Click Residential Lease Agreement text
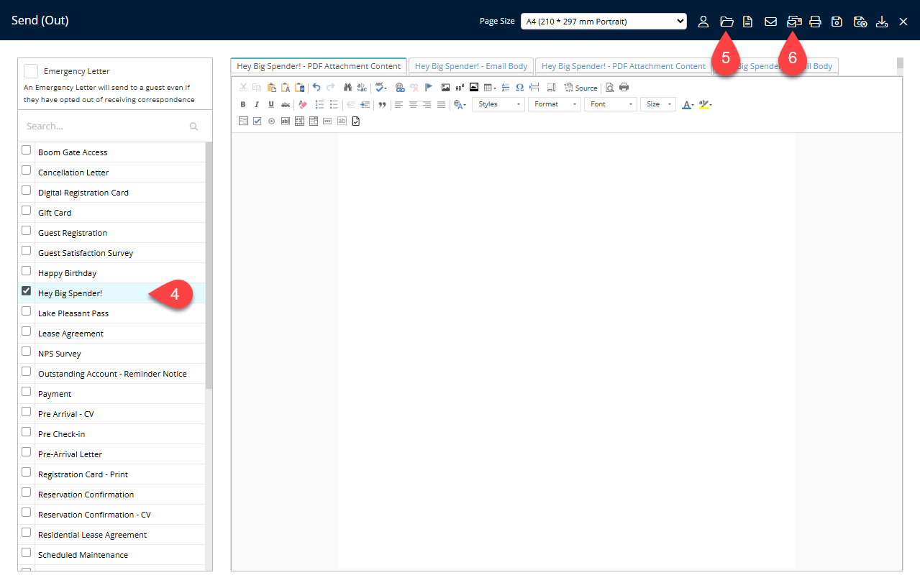 (92, 535)
